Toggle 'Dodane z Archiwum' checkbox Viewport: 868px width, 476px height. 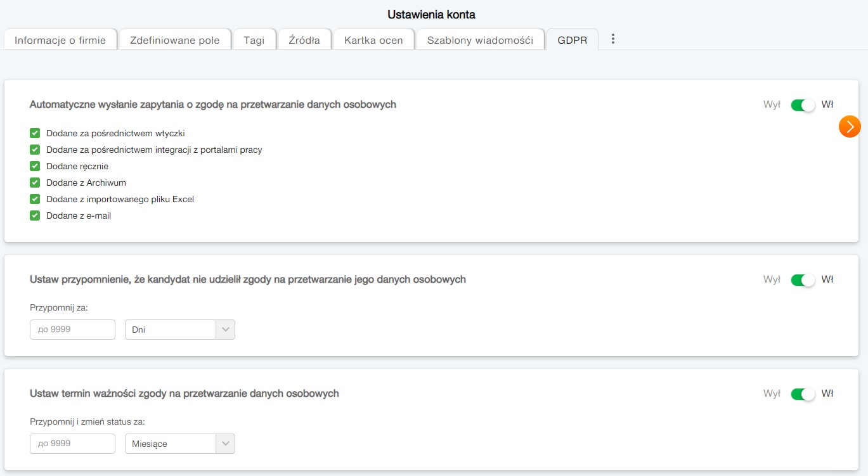[x=35, y=183]
